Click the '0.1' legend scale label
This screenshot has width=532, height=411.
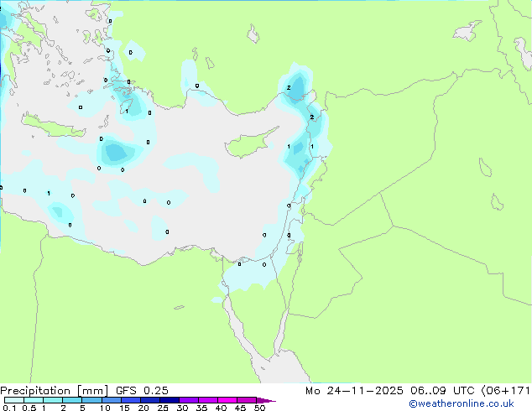9,408
